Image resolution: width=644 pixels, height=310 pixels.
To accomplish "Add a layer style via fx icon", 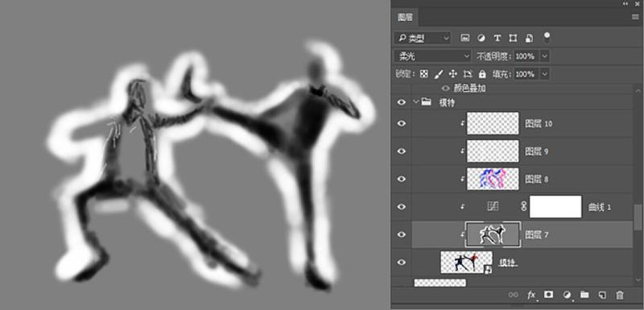I will click(531, 295).
